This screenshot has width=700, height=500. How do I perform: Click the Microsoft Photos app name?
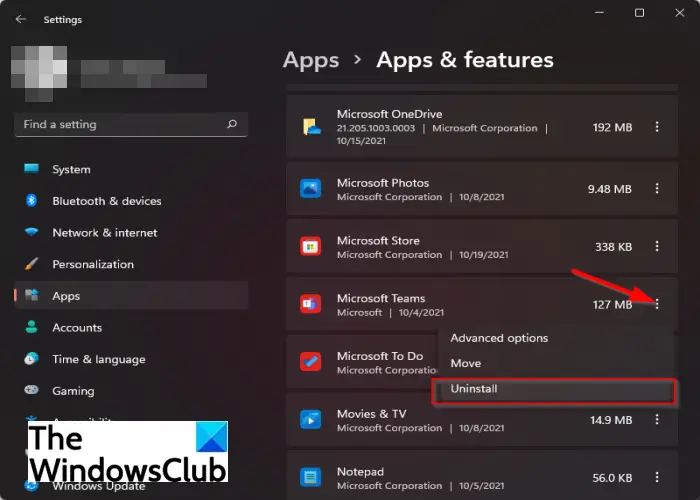pyautogui.click(x=383, y=183)
